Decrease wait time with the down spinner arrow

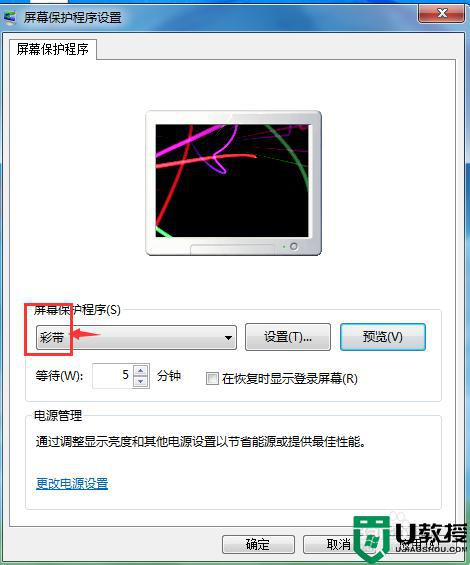tap(141, 382)
